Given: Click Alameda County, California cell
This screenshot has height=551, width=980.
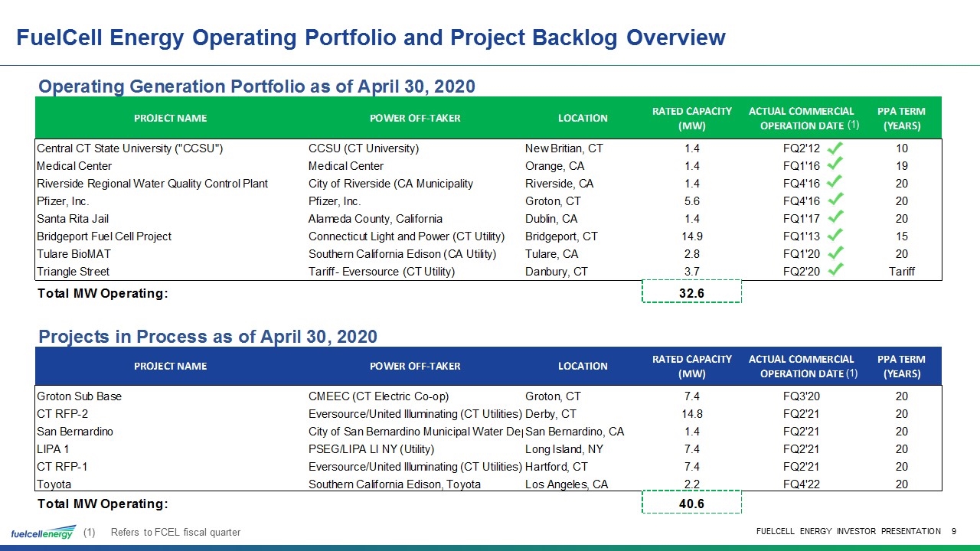Looking at the screenshot, I should coord(375,219).
